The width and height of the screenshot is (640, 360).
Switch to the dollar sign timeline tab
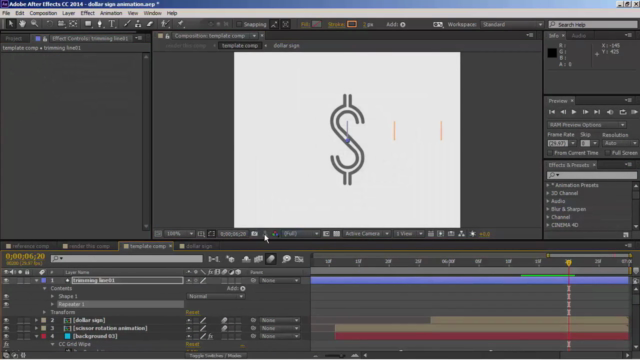199,246
